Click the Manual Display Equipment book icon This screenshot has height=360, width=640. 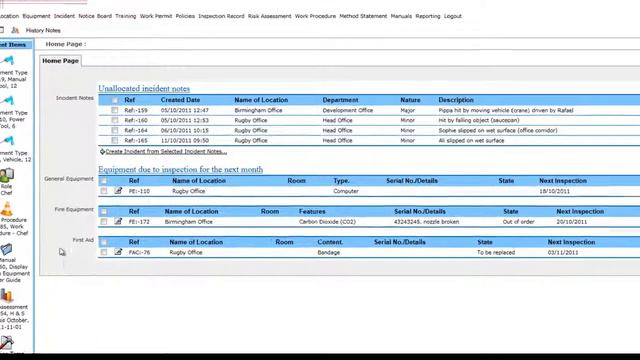(x=7, y=249)
